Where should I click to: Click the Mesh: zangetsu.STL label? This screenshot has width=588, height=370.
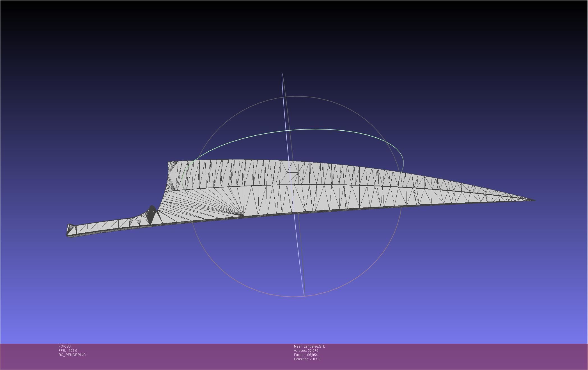tap(309, 346)
